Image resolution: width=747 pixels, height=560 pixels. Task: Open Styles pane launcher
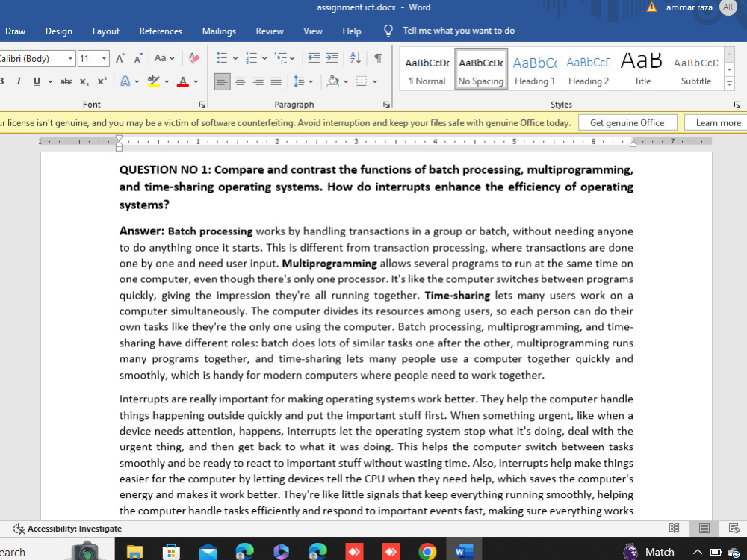tap(737, 105)
